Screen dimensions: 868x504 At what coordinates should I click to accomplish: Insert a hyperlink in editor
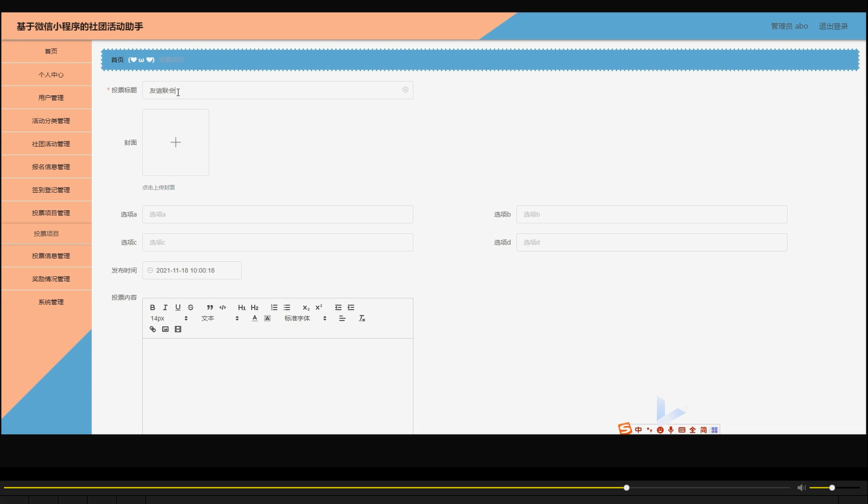(x=152, y=329)
